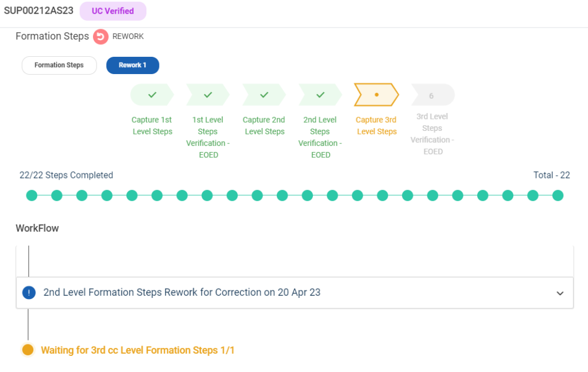Click the orange waiting status dot
Viewport: 588px width, 372px height.
pos(28,350)
